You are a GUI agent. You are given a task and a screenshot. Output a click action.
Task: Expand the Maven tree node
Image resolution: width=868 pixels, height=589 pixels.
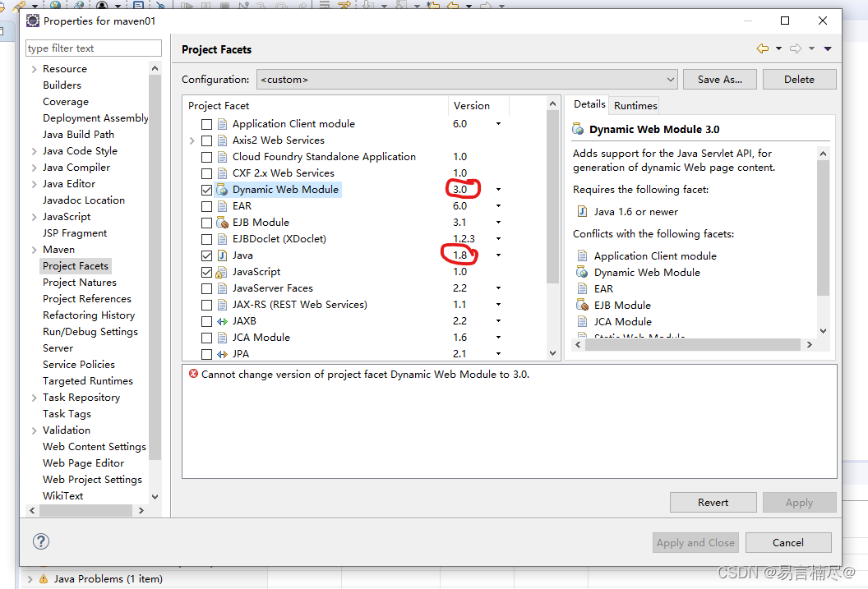[35, 250]
